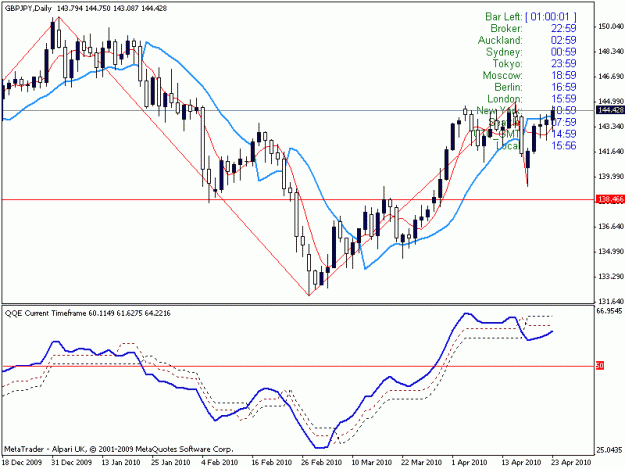Click the 150.040 price scale label
Image resolution: width=625 pixels, height=469 pixels.
point(610,26)
